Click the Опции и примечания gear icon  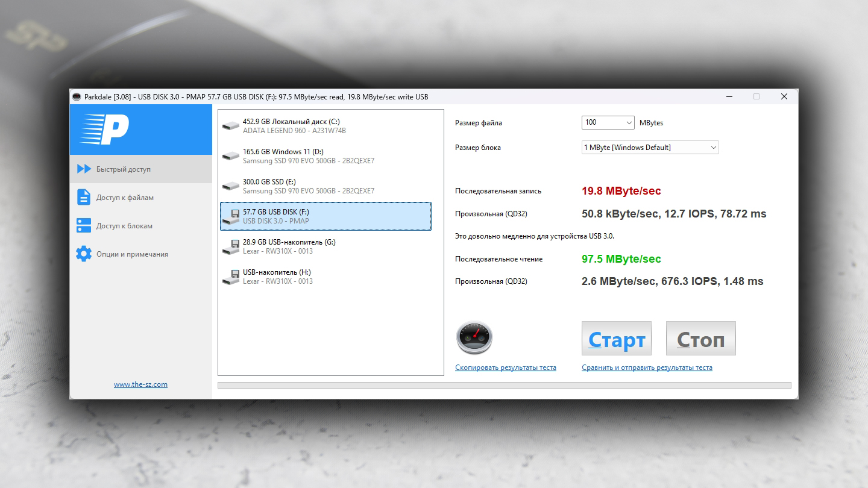pos(84,254)
